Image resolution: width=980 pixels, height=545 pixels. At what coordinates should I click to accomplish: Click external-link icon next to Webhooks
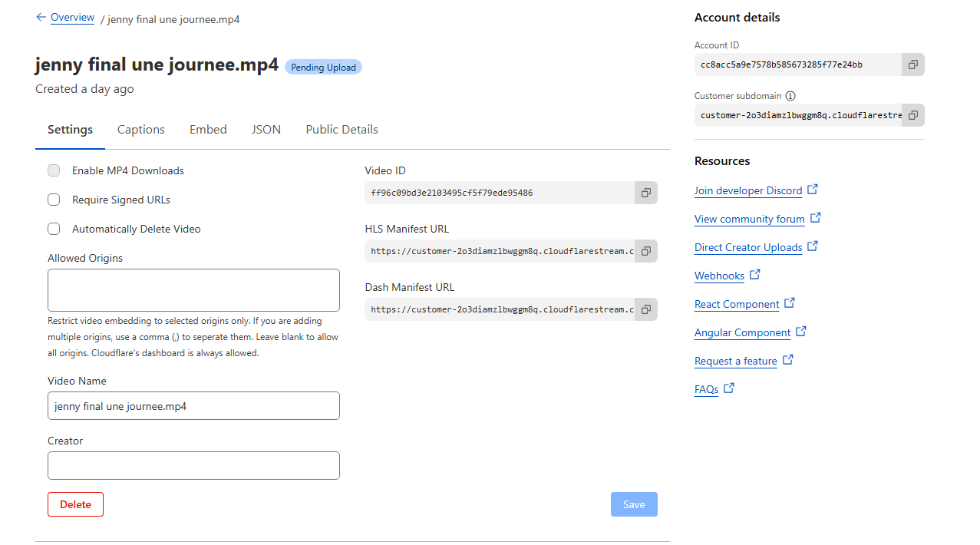[x=755, y=274]
